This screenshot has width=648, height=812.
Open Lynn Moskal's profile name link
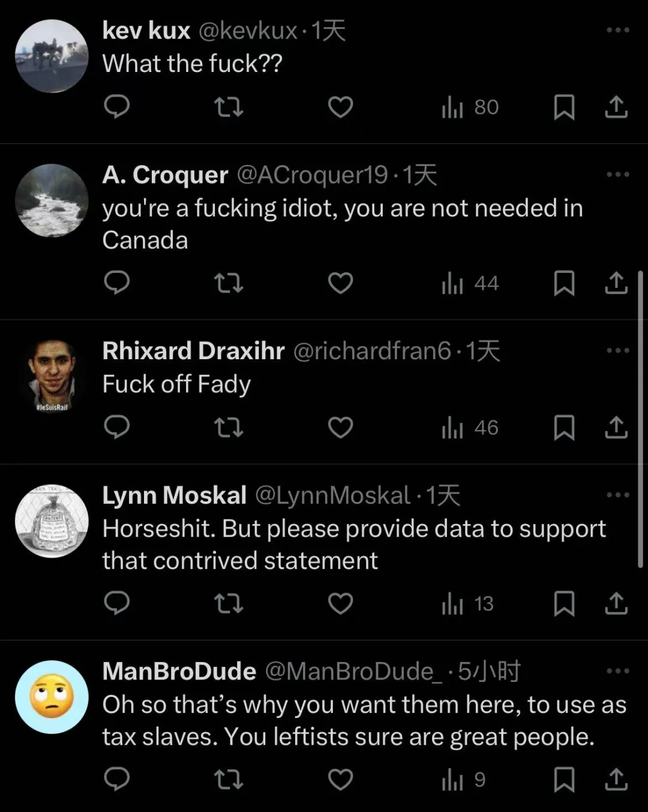[174, 495]
